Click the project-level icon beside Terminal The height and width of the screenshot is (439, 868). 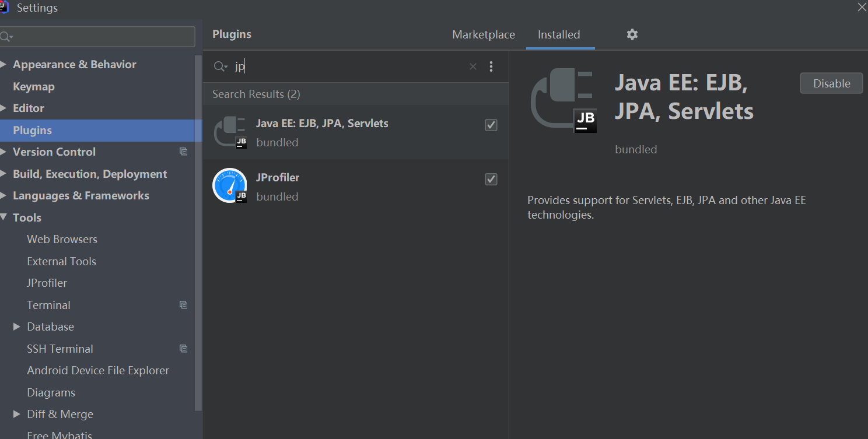tap(183, 305)
